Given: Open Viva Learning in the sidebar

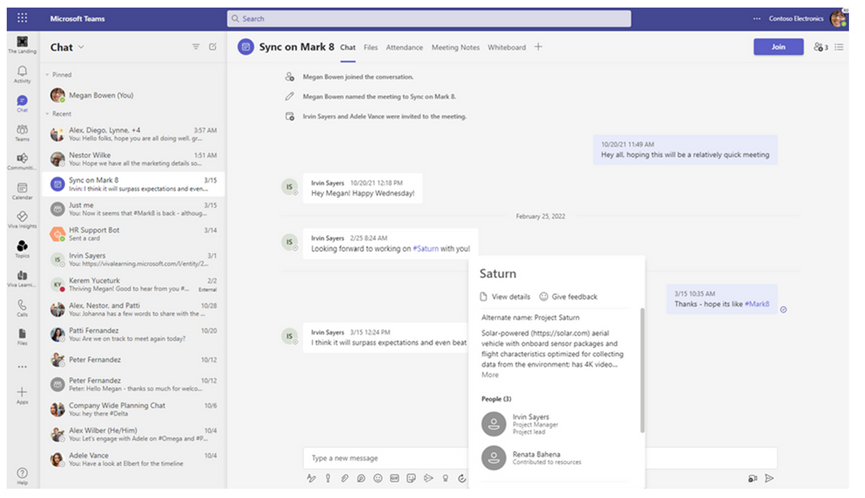Looking at the screenshot, I should point(22,279).
